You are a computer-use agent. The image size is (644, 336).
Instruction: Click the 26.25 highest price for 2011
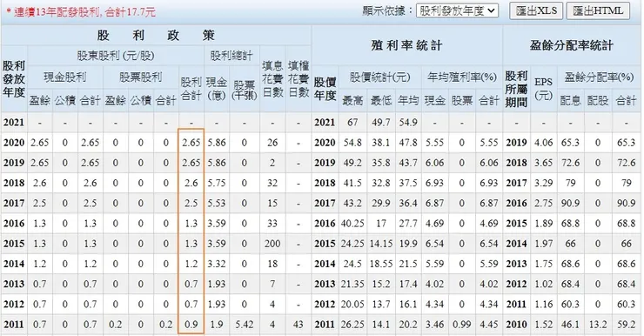pos(352,325)
